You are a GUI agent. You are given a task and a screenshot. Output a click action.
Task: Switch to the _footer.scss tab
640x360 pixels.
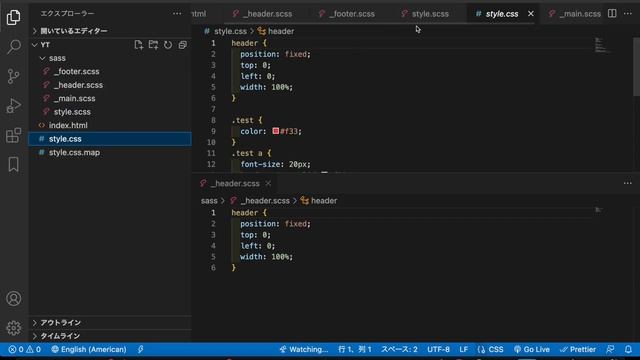click(x=348, y=14)
